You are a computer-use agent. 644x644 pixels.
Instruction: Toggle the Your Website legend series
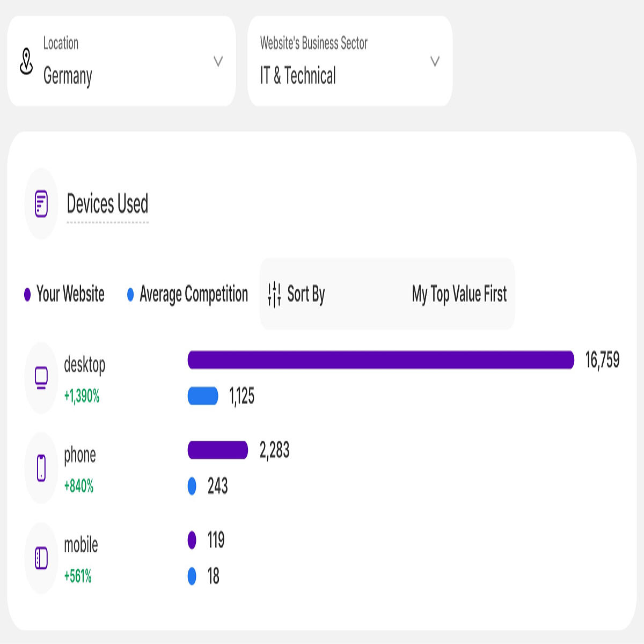(x=64, y=294)
